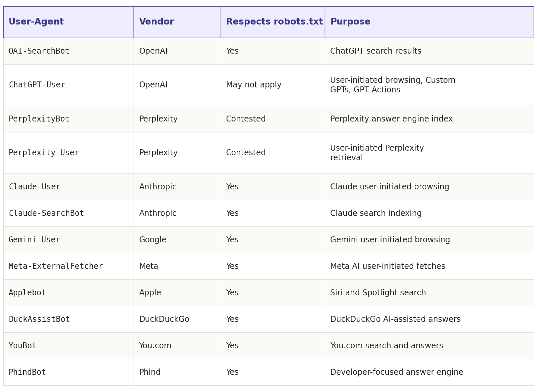Click Yes in the PhindBot row
The width and height of the screenshot is (537, 392).
pos(273,372)
